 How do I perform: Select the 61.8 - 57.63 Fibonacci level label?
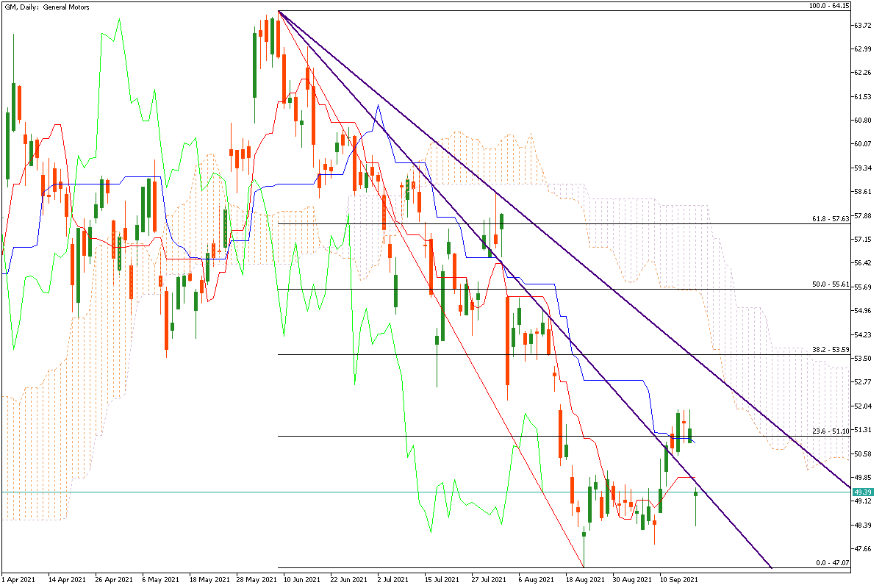pyautogui.click(x=831, y=218)
